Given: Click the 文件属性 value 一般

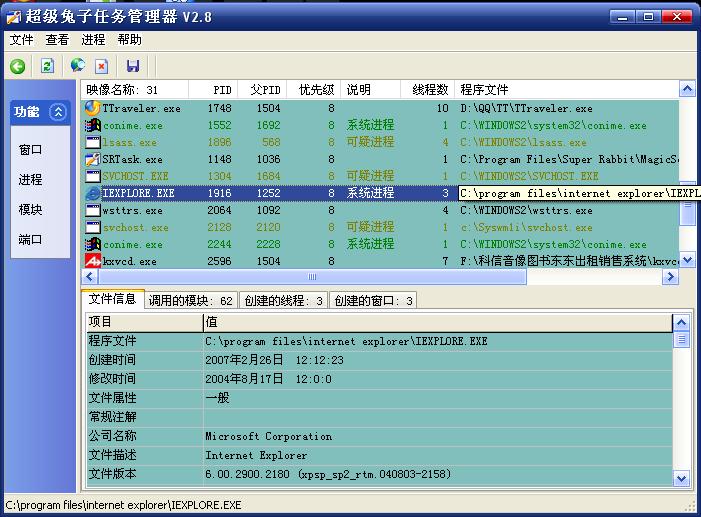Looking at the screenshot, I should point(217,398).
